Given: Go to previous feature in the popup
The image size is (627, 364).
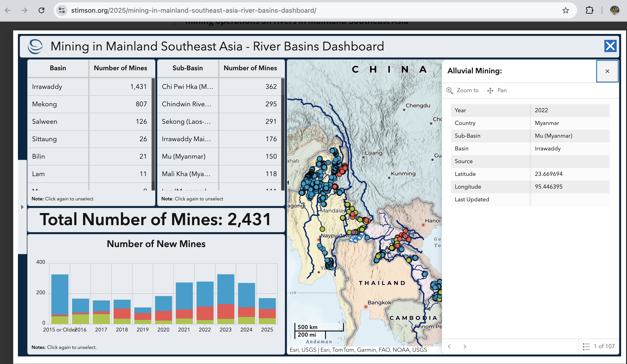Looking at the screenshot, I should pyautogui.click(x=449, y=346).
